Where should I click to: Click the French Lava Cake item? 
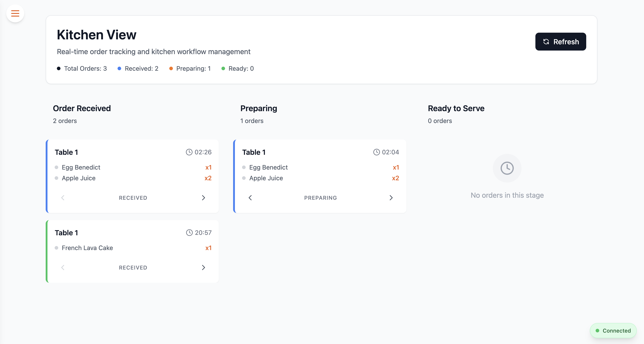coord(87,248)
